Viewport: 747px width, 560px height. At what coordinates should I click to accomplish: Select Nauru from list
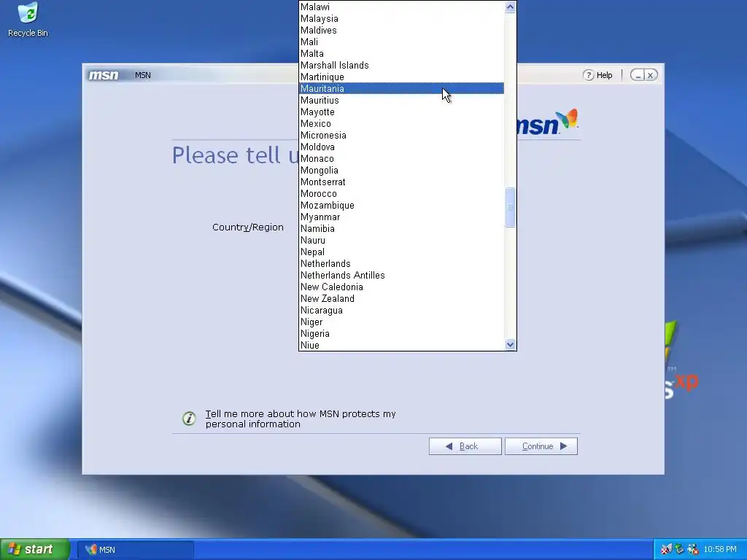[402, 240]
